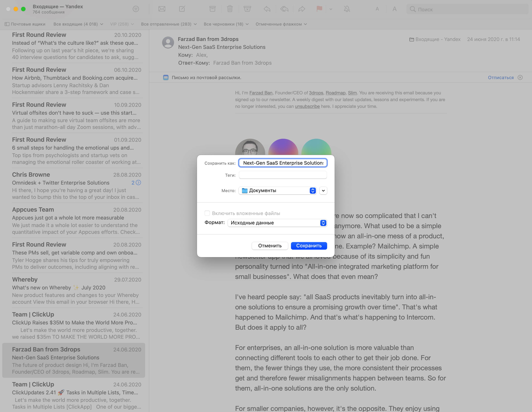Expand save dialog with chevron button
This screenshot has width=532, height=412.
323,190
